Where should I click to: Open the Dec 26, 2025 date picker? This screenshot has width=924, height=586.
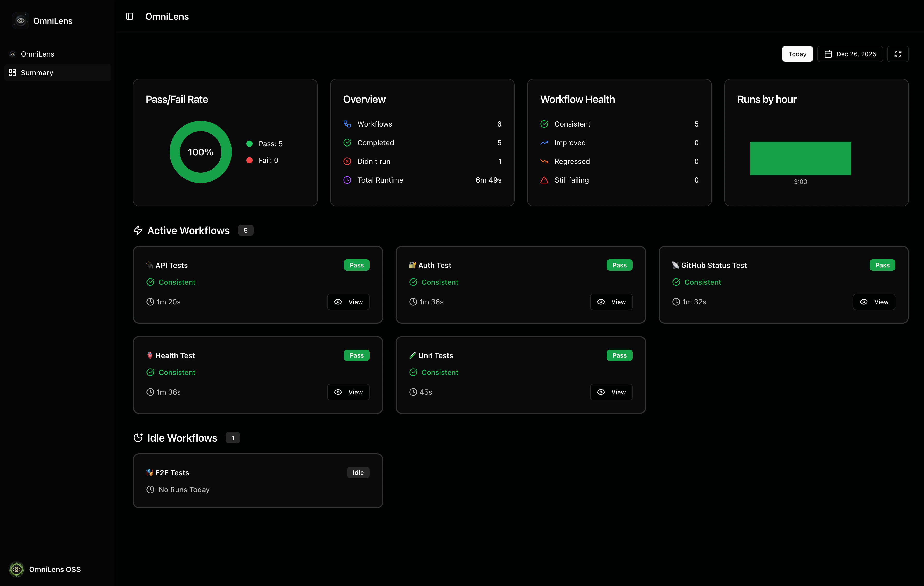point(850,54)
